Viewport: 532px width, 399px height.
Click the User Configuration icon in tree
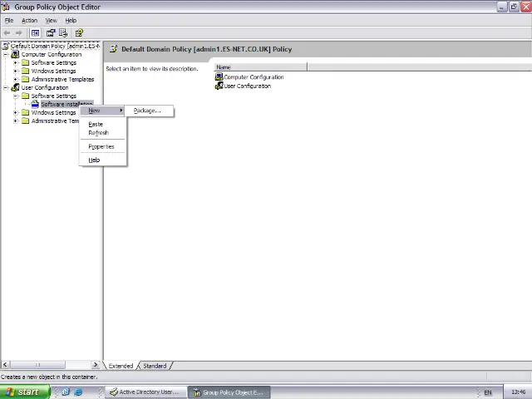tap(15, 87)
